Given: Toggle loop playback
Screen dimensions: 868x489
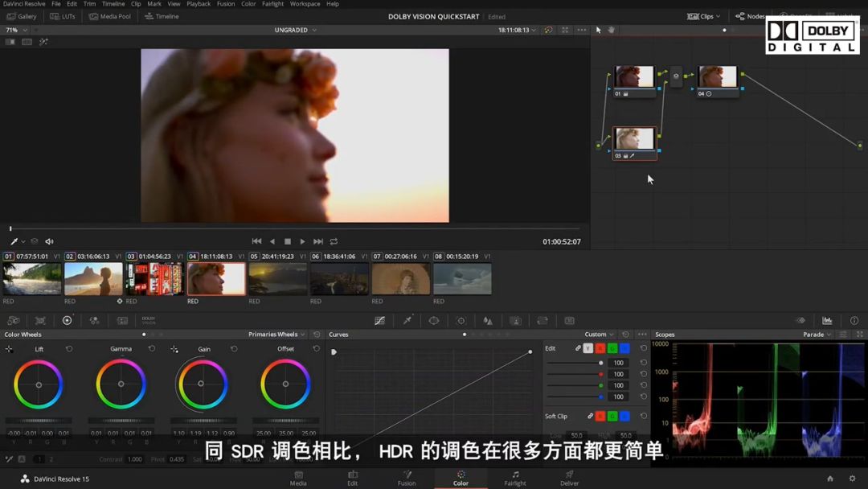Looking at the screenshot, I should tap(334, 241).
